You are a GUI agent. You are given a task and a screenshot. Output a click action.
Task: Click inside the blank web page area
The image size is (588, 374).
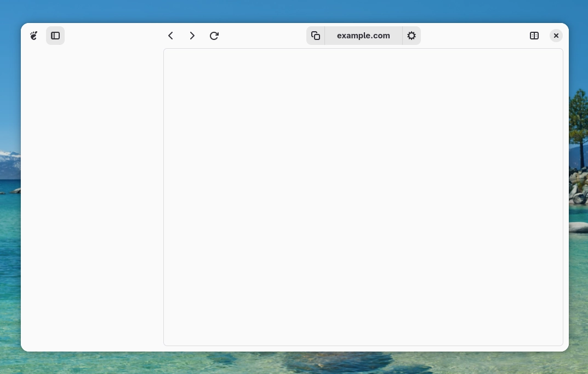363,197
